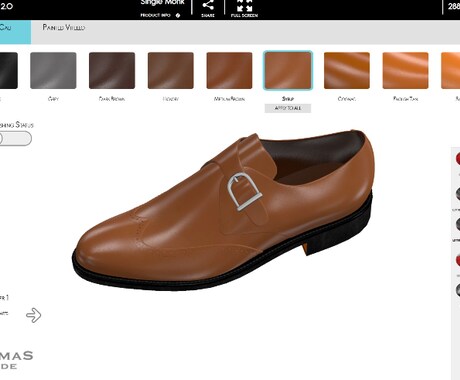Viewport: 460px width, 380px height.
Task: Click the lower red circle in the right panel
Action: coord(458,259)
